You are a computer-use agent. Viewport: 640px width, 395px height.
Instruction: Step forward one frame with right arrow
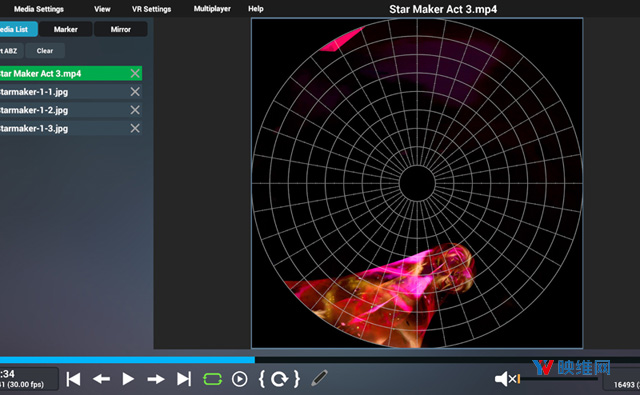click(x=156, y=379)
